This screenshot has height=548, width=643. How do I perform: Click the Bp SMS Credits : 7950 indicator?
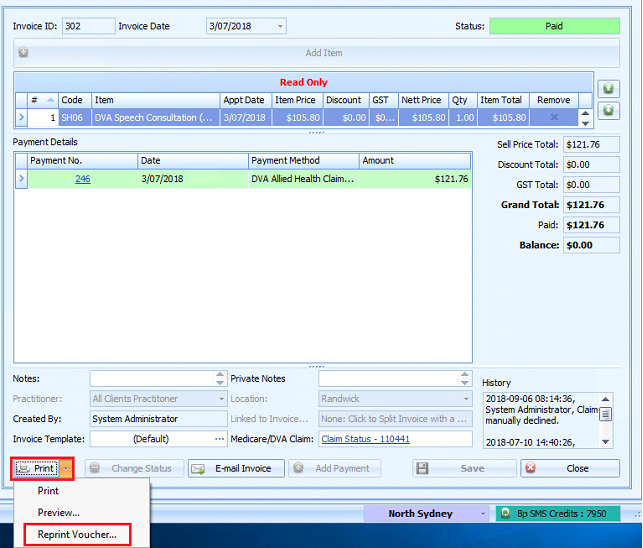[x=558, y=514]
